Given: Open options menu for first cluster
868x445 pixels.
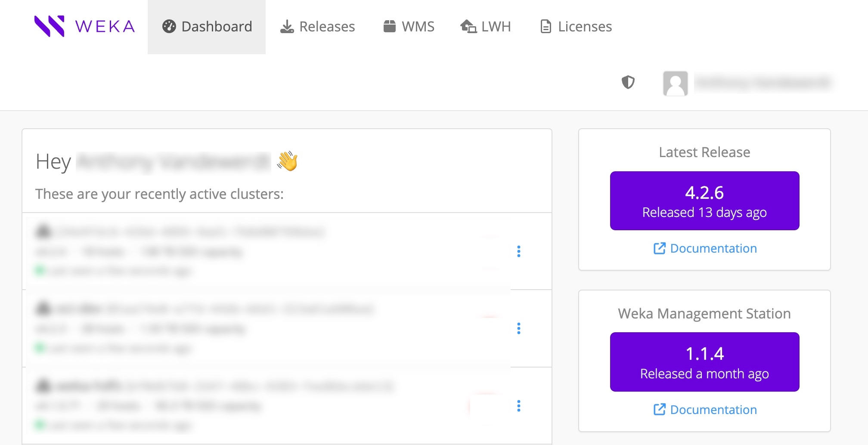Looking at the screenshot, I should pyautogui.click(x=519, y=251).
